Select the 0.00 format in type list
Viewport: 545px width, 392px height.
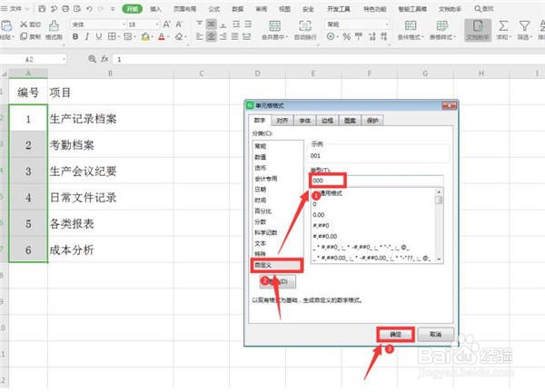click(x=319, y=215)
